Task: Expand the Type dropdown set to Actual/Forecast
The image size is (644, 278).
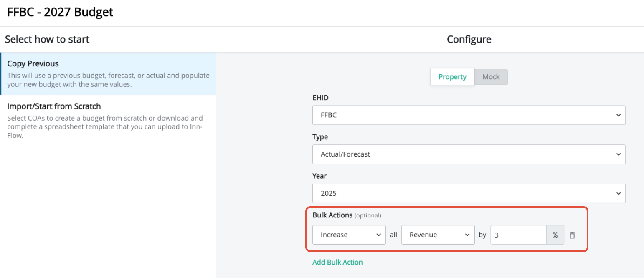Action: [469, 154]
